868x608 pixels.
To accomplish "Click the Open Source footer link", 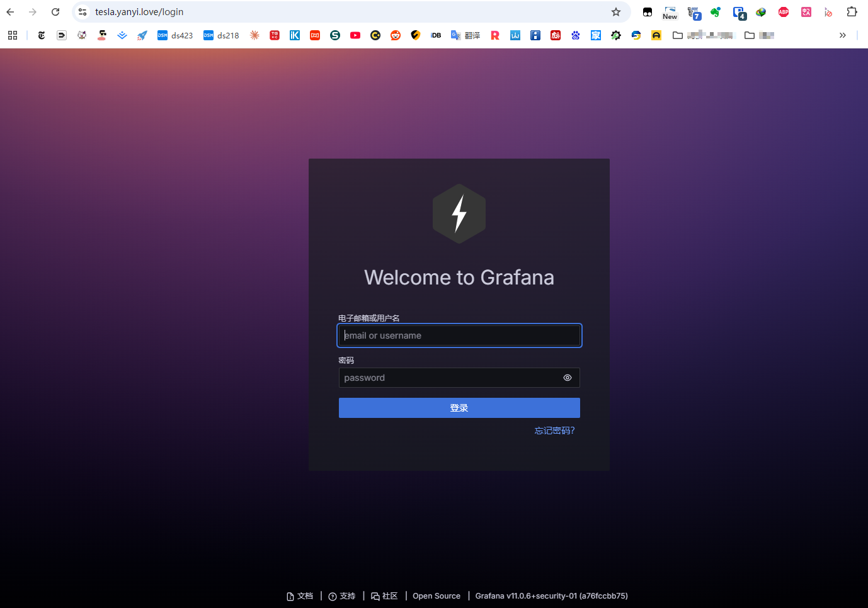I will pyautogui.click(x=437, y=596).
